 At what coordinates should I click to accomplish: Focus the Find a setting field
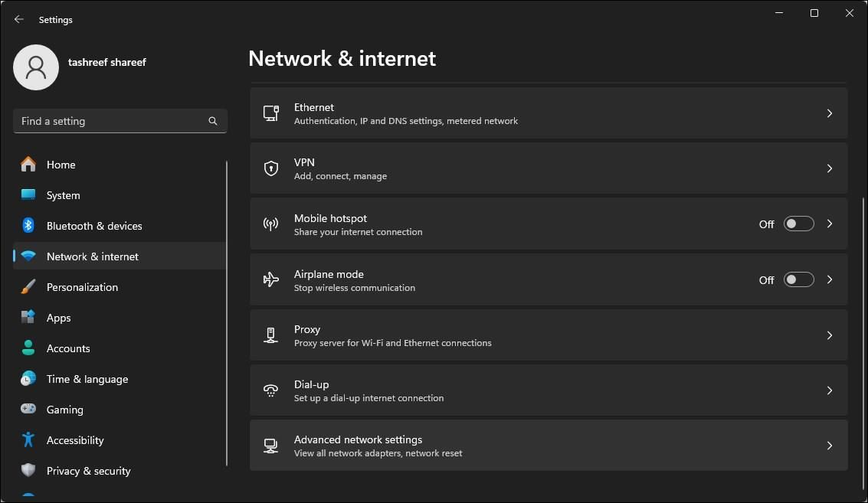click(111, 121)
